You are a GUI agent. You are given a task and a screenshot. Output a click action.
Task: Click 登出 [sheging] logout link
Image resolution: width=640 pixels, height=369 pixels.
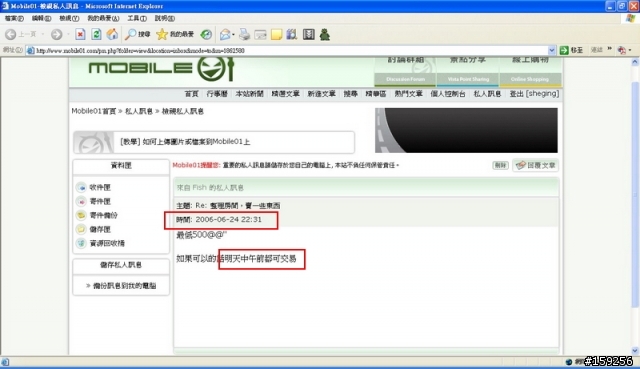point(534,94)
